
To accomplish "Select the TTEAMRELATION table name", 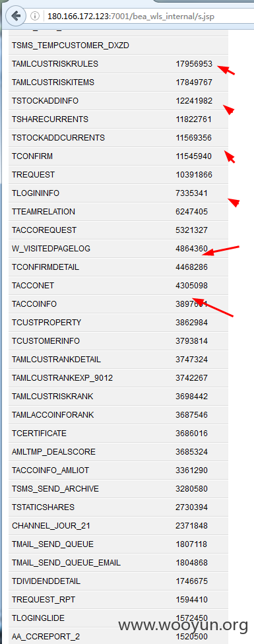I will point(44,212).
